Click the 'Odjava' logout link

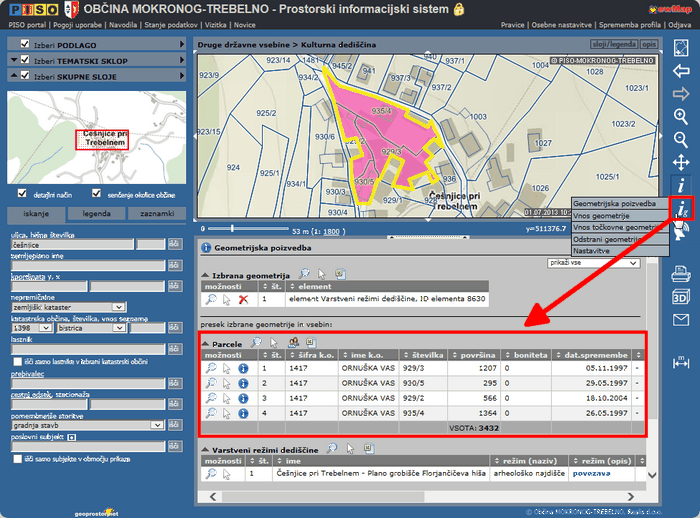point(680,23)
